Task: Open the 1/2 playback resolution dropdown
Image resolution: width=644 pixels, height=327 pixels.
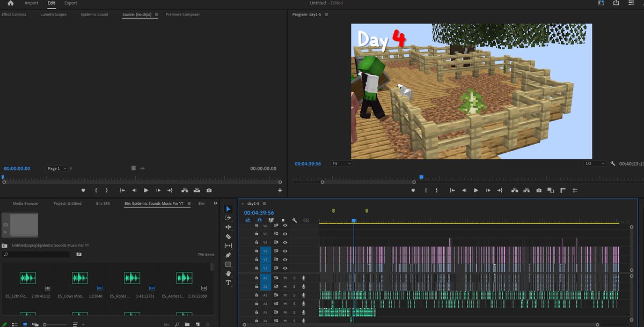Action: [x=595, y=163]
